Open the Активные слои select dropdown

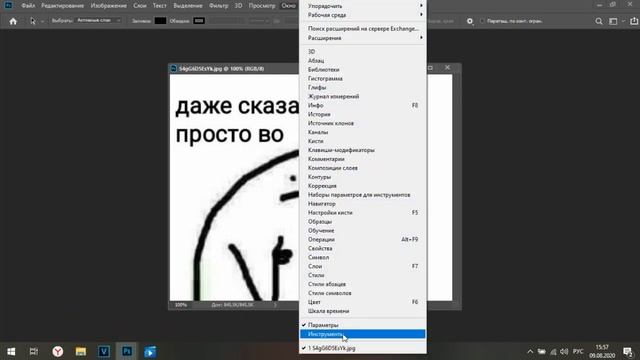click(98, 20)
